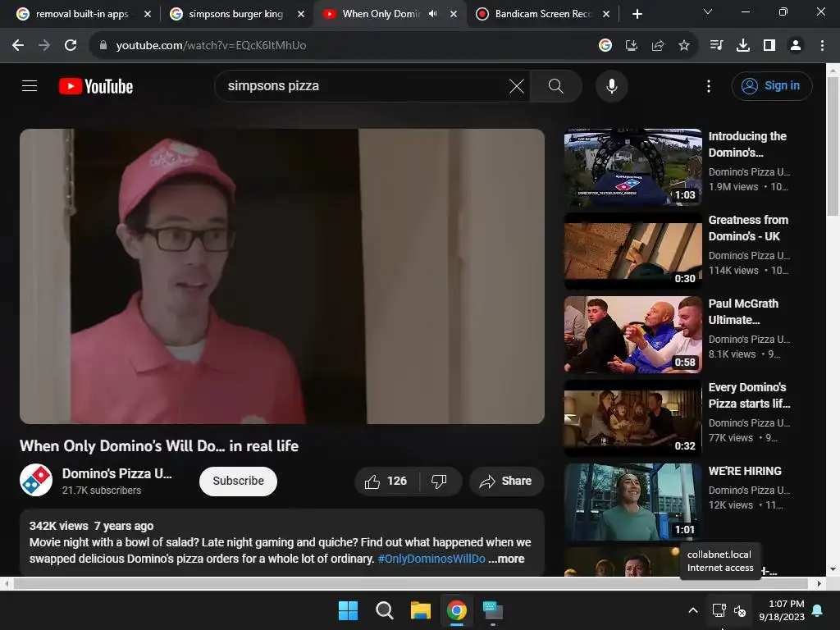
Task: Click the horizontal scrollbar
Action: click(410, 583)
